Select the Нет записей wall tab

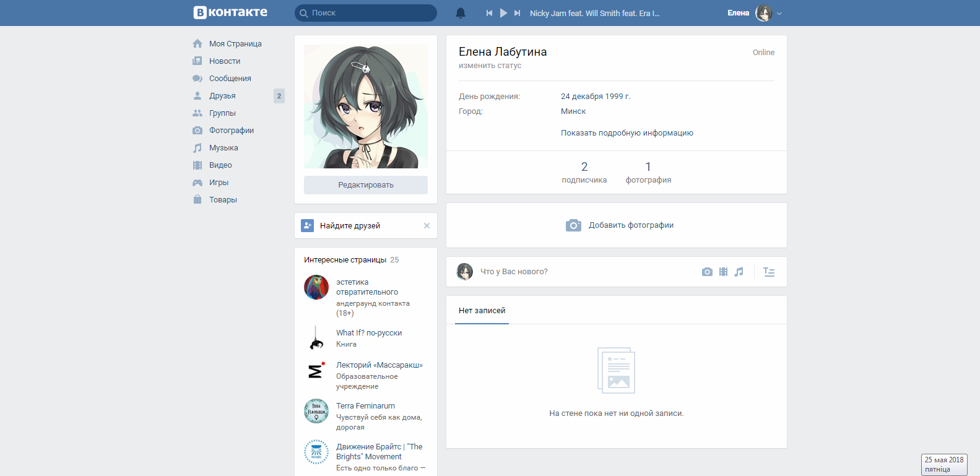point(482,311)
